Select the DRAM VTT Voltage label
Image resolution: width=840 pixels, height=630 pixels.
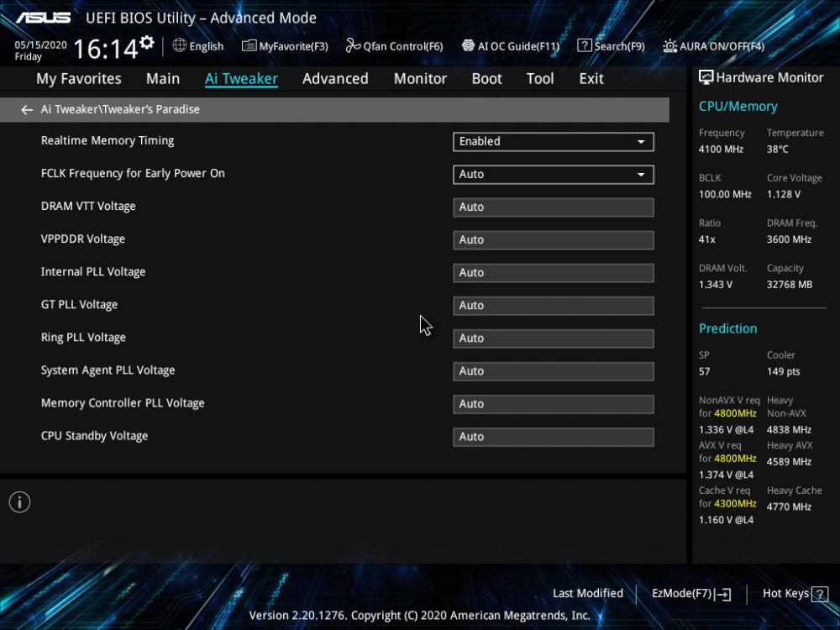[88, 207]
